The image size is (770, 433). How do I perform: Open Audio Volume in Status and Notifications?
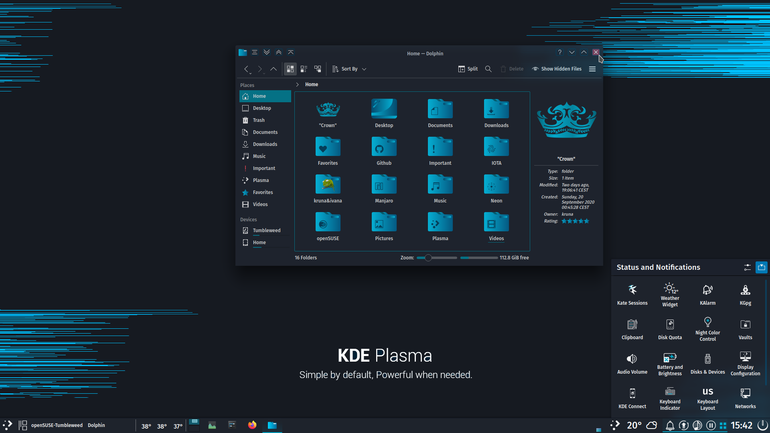pos(632,363)
